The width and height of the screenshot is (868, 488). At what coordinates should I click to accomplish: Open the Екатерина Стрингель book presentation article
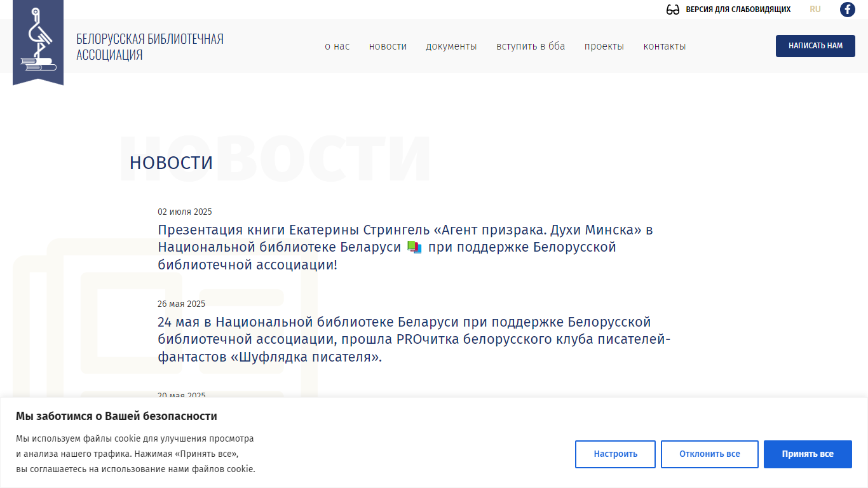pyautogui.click(x=405, y=247)
